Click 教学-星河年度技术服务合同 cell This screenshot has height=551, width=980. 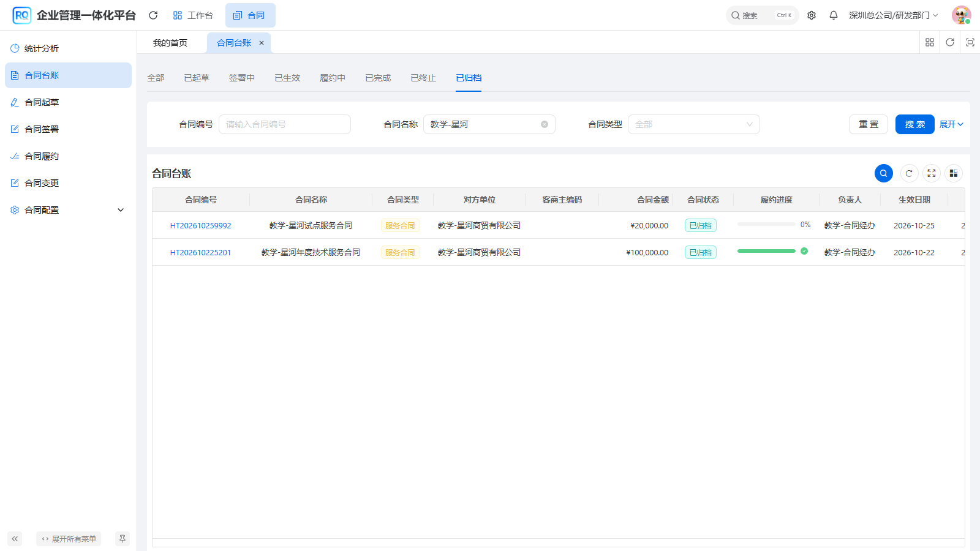(x=311, y=252)
